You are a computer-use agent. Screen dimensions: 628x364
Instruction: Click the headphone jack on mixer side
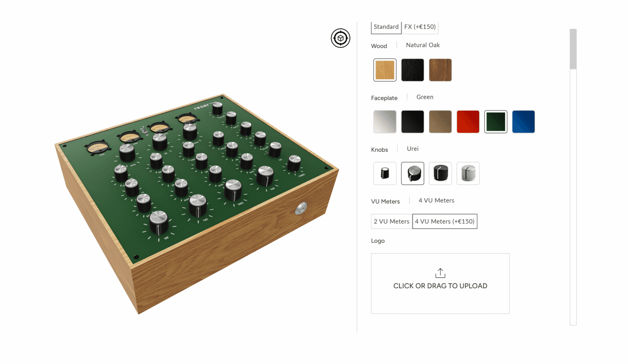tap(301, 209)
